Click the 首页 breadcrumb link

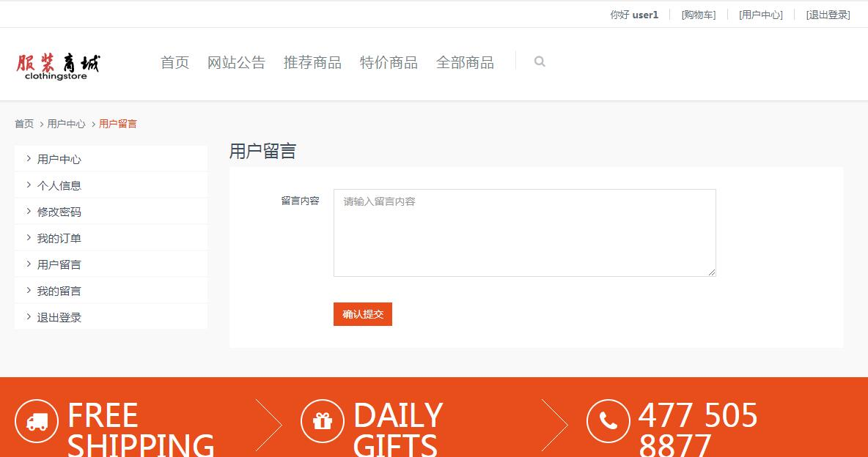pyautogui.click(x=24, y=124)
